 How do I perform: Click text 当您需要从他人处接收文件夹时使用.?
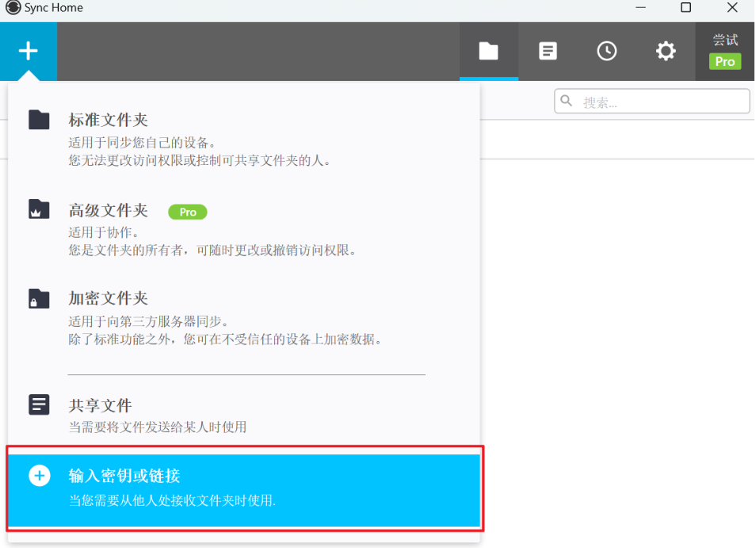(x=172, y=500)
